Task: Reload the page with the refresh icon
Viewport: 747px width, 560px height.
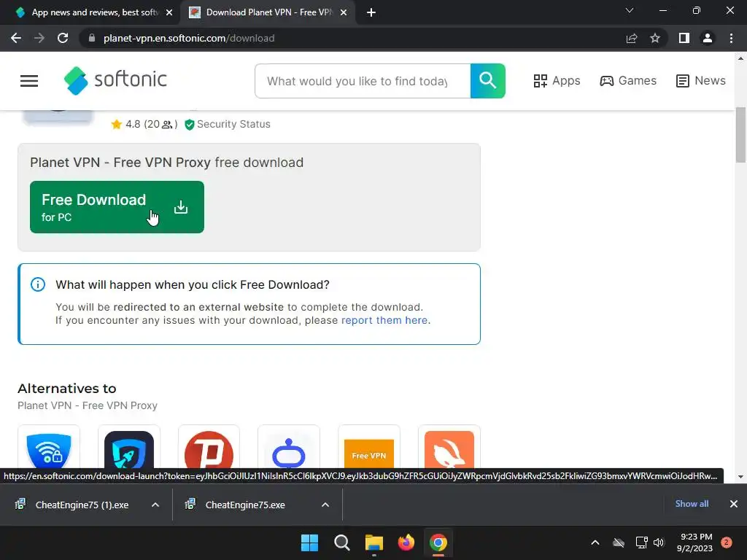Action: (x=63, y=38)
